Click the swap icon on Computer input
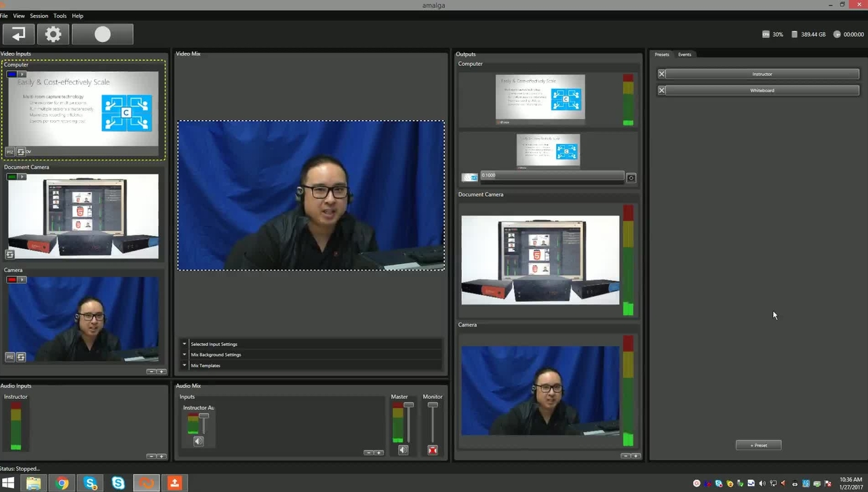The width and height of the screenshot is (868, 492). (21, 151)
